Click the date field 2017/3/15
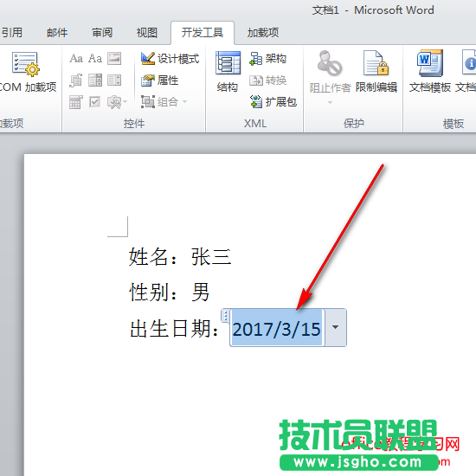476x476 pixels. [x=277, y=329]
